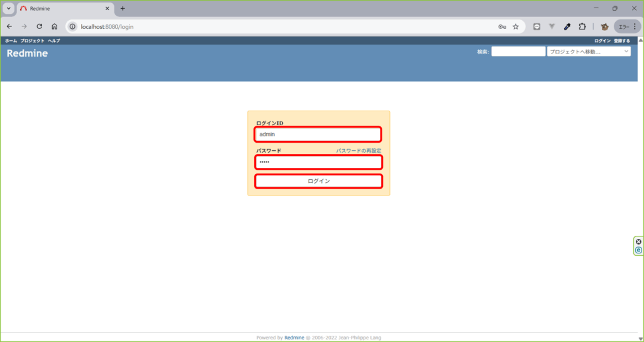Viewport: 644px width, 342px height.
Task: Click the password key icon in address bar
Action: point(502,27)
